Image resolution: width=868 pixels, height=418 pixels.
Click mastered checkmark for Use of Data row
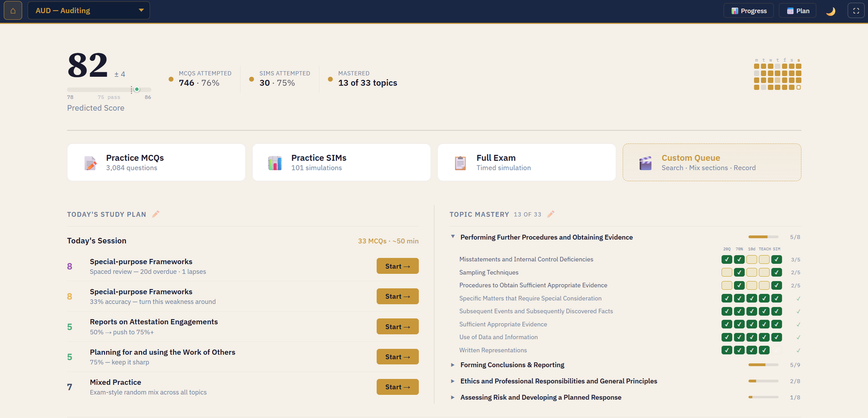pos(799,337)
